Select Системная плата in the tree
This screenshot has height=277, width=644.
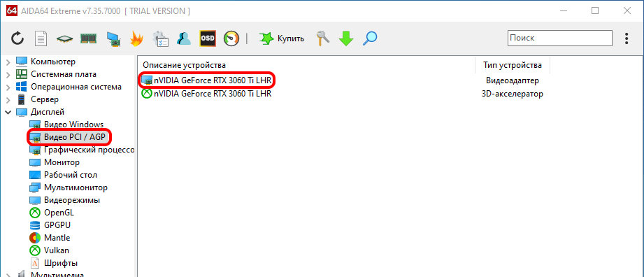64,74
